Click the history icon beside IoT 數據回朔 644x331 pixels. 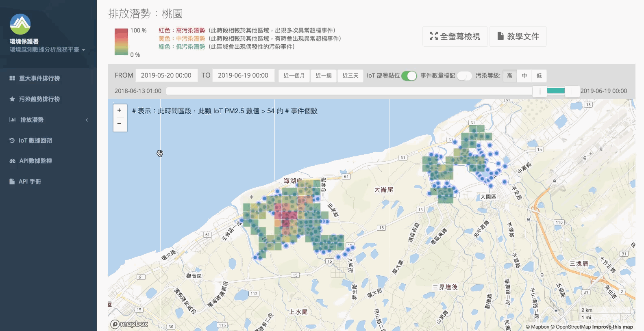(12, 141)
